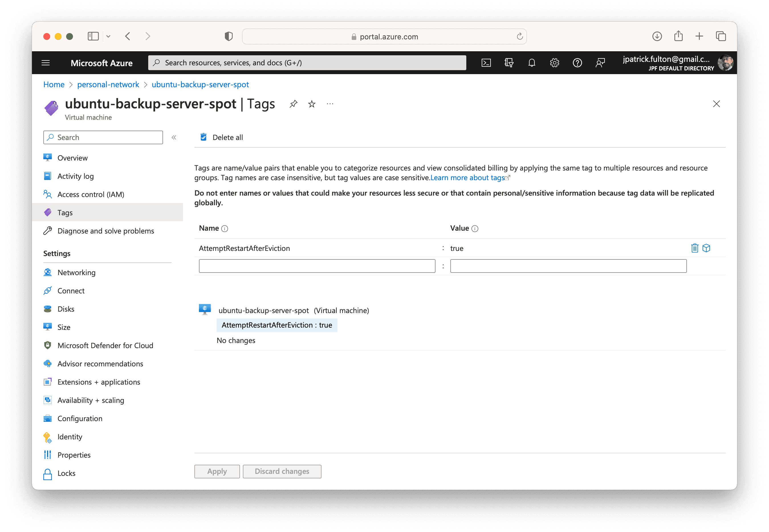This screenshot has height=532, width=769.
Task: Open the more options ellipsis beside the title
Action: 330,104
